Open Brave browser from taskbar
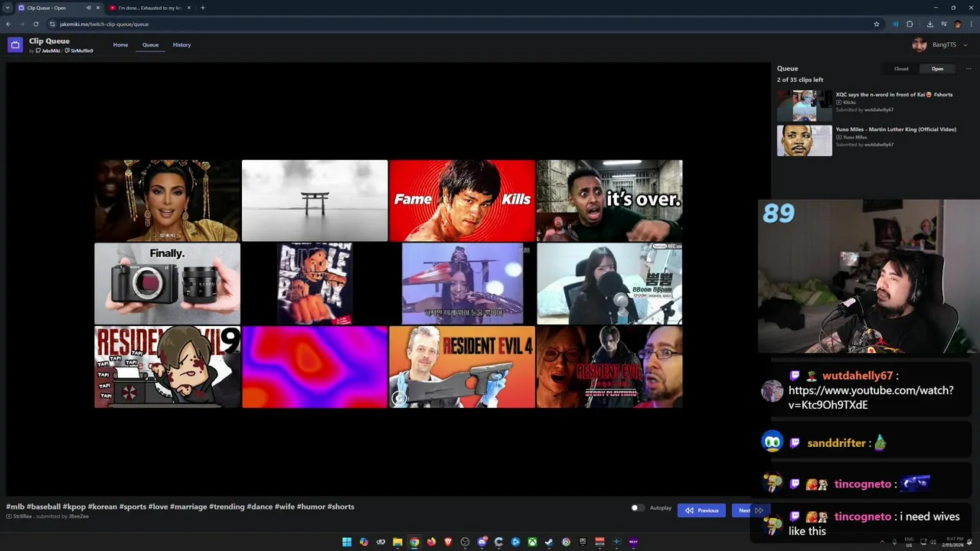 tap(448, 542)
